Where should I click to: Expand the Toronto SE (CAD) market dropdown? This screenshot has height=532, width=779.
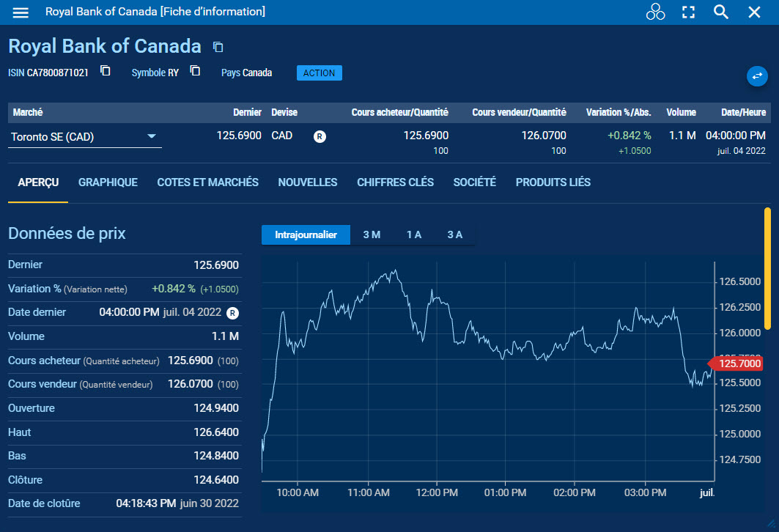click(x=152, y=136)
